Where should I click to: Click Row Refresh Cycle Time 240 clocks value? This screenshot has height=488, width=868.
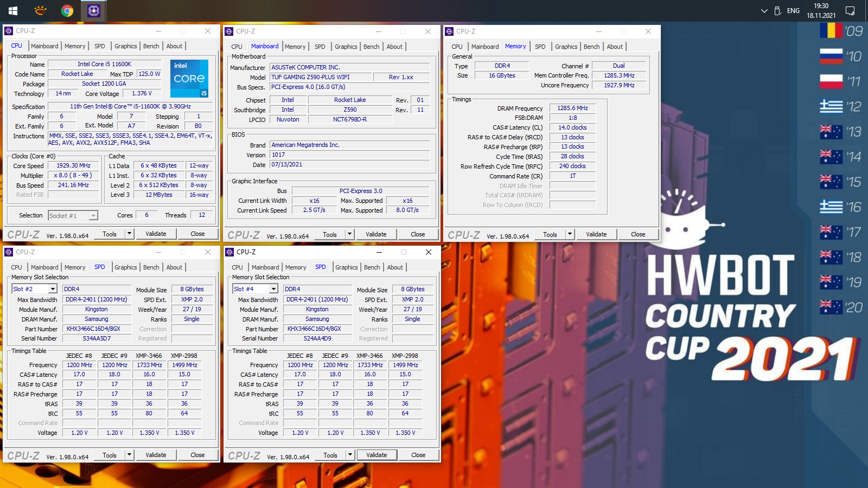click(572, 166)
